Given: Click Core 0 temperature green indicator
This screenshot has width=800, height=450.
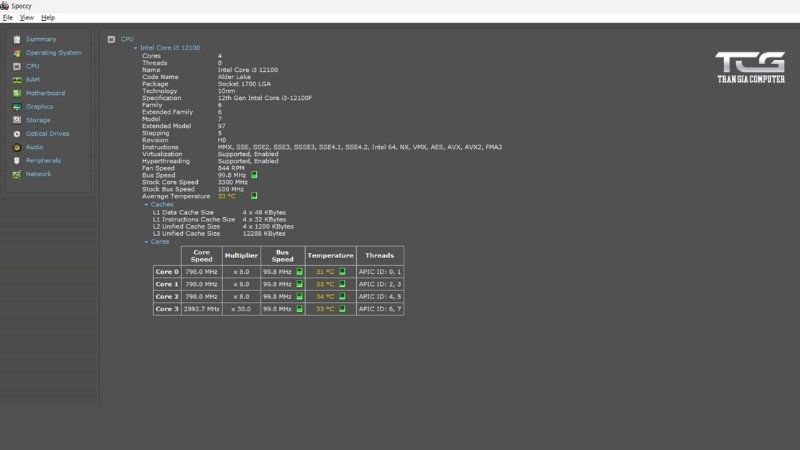Looking at the screenshot, I should [342, 271].
